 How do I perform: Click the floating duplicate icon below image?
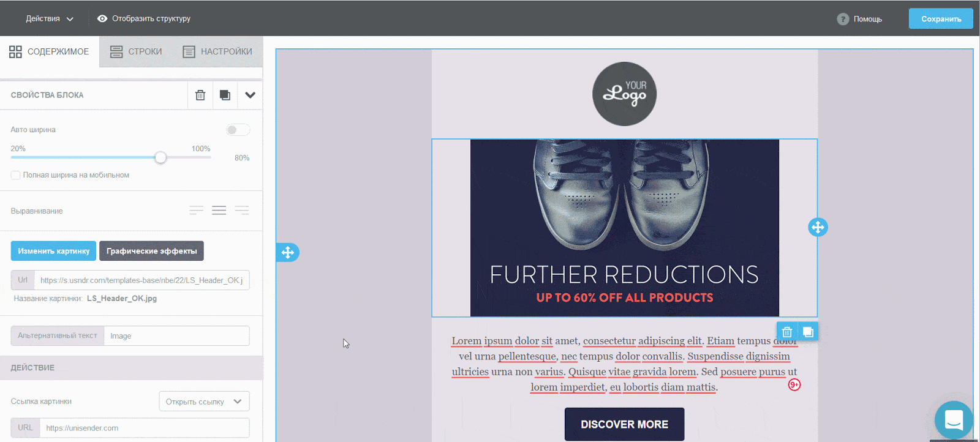pyautogui.click(x=808, y=332)
